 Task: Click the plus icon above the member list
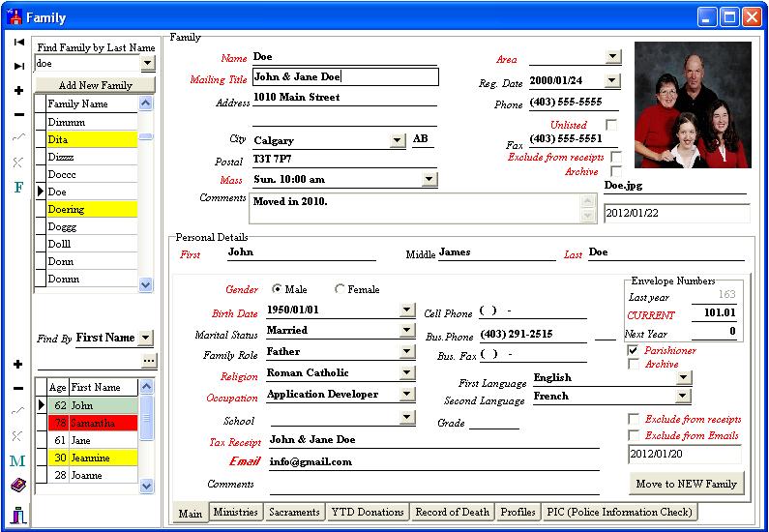point(18,365)
